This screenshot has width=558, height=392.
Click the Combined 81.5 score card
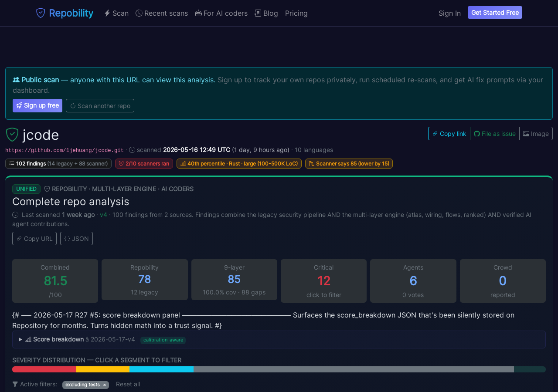(55, 281)
